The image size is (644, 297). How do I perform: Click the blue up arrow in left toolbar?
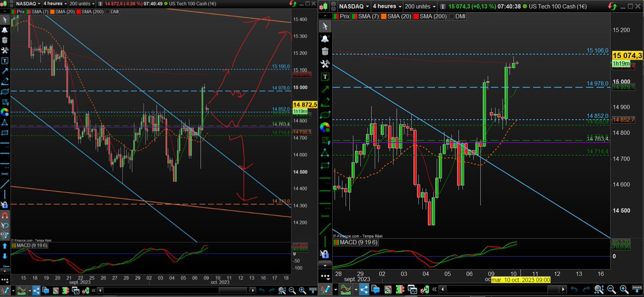coord(4,245)
